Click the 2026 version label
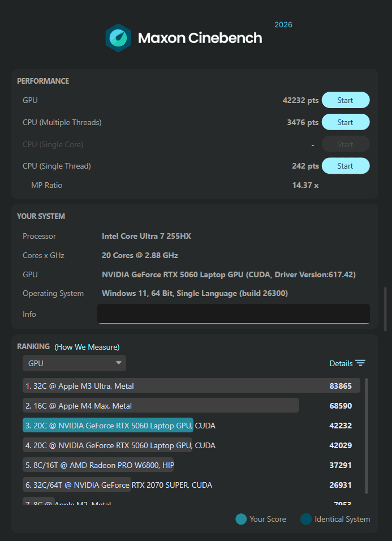Screen dimensions: 392x541 [283, 25]
